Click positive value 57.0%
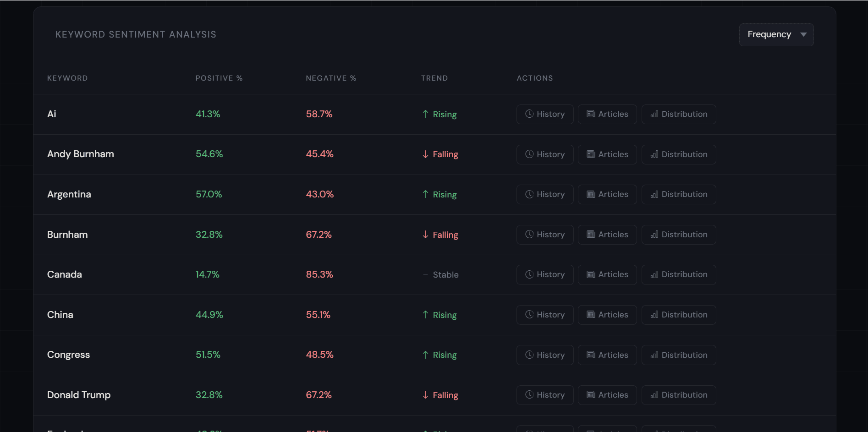 coord(209,194)
